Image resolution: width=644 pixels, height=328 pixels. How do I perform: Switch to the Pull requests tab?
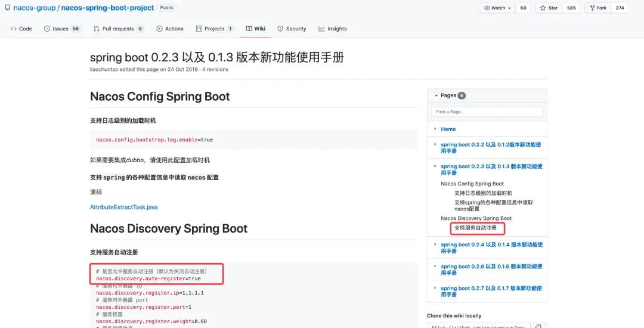pyautogui.click(x=119, y=29)
